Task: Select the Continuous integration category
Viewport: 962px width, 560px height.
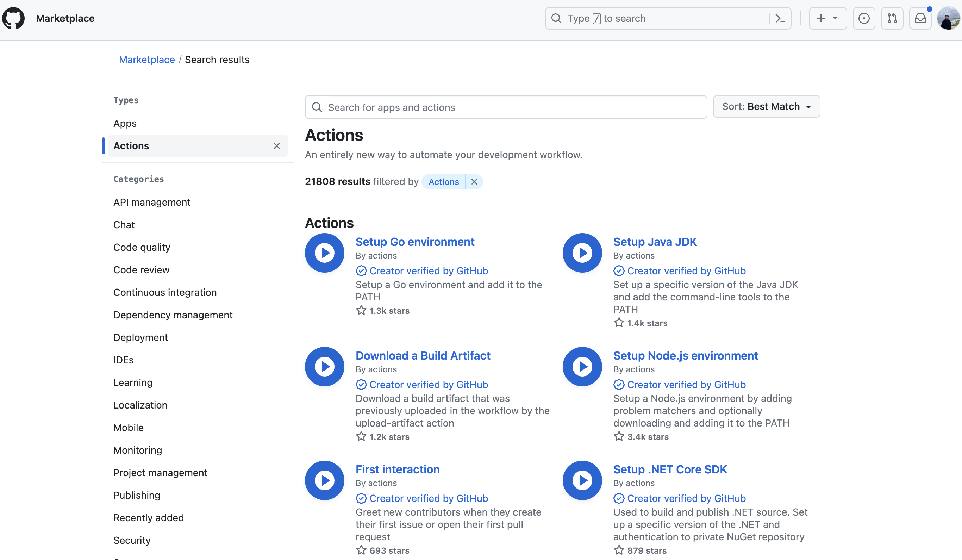Action: pos(165,292)
